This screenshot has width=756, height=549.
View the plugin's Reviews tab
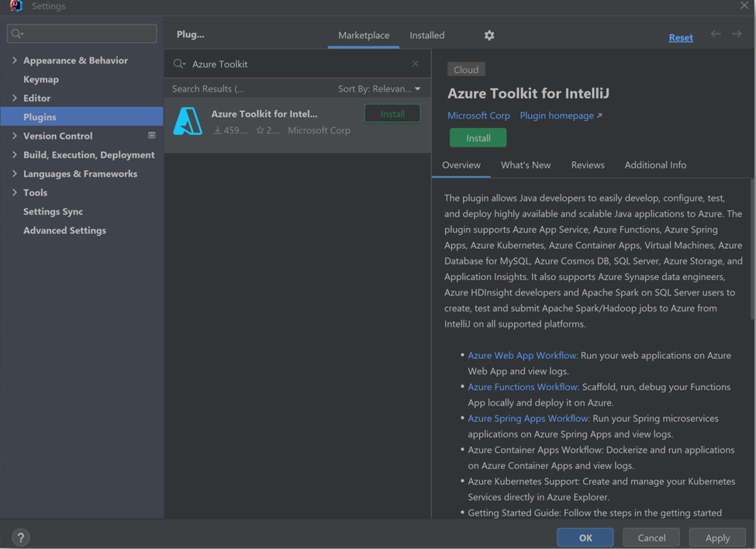pos(587,165)
